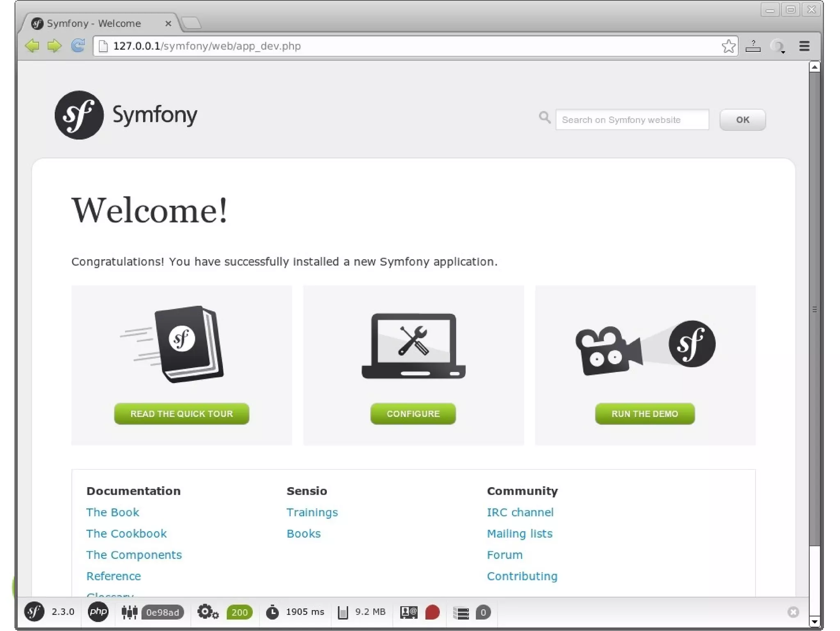Reload the page with refresh icon

click(x=78, y=46)
